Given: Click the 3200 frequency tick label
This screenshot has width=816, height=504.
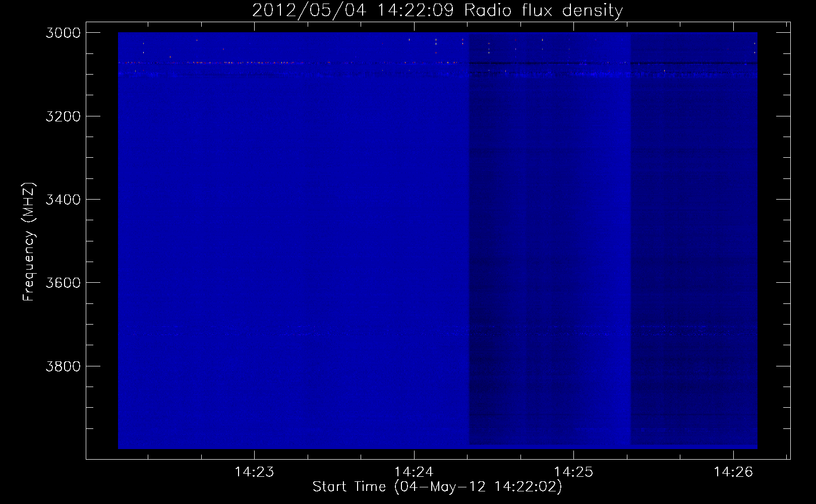Looking at the screenshot, I should 63,116.
